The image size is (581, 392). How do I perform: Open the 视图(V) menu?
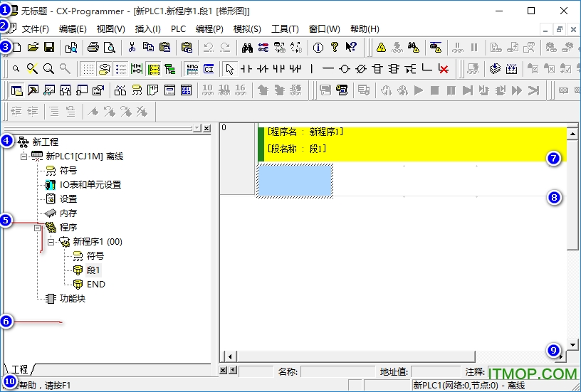[111, 29]
